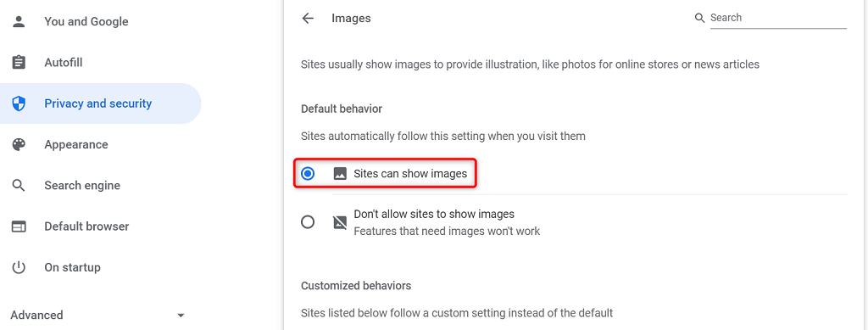Screen dimensions: 868x330
Task: Click the Search engine magnifier icon
Action: point(19,186)
